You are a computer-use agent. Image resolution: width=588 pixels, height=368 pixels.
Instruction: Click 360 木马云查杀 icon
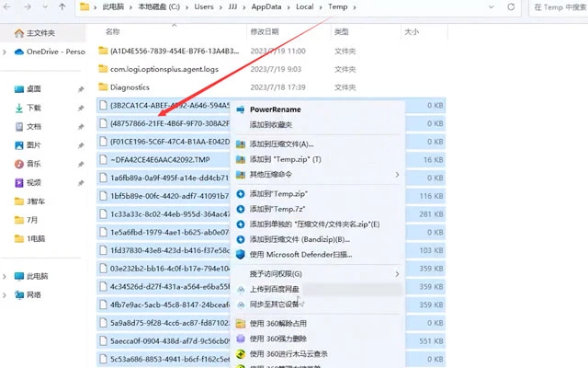[x=241, y=353]
